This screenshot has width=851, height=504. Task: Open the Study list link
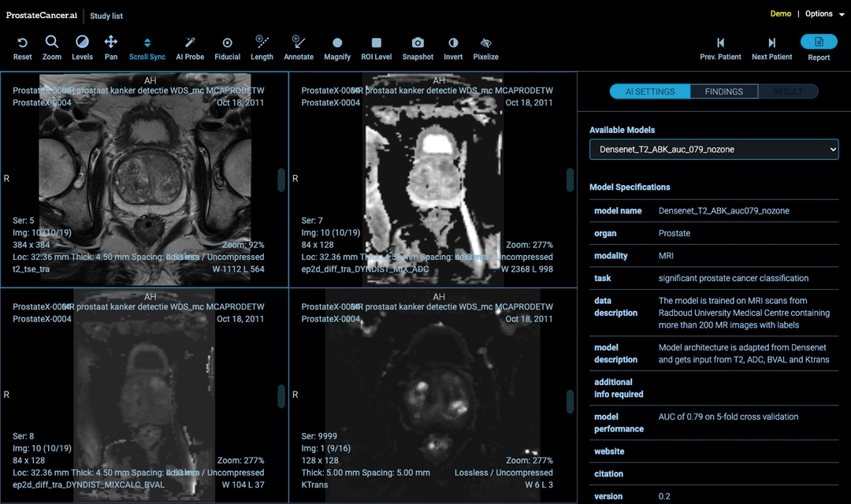tap(106, 16)
